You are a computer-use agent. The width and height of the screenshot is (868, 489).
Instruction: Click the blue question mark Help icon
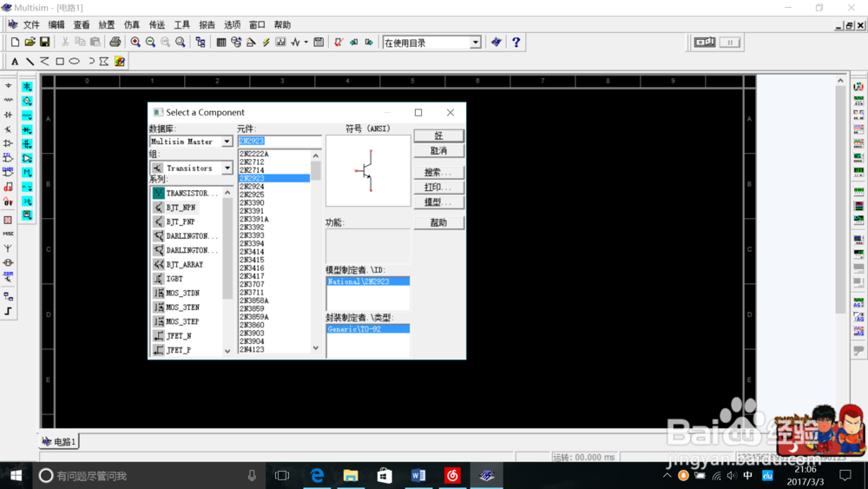(x=516, y=42)
